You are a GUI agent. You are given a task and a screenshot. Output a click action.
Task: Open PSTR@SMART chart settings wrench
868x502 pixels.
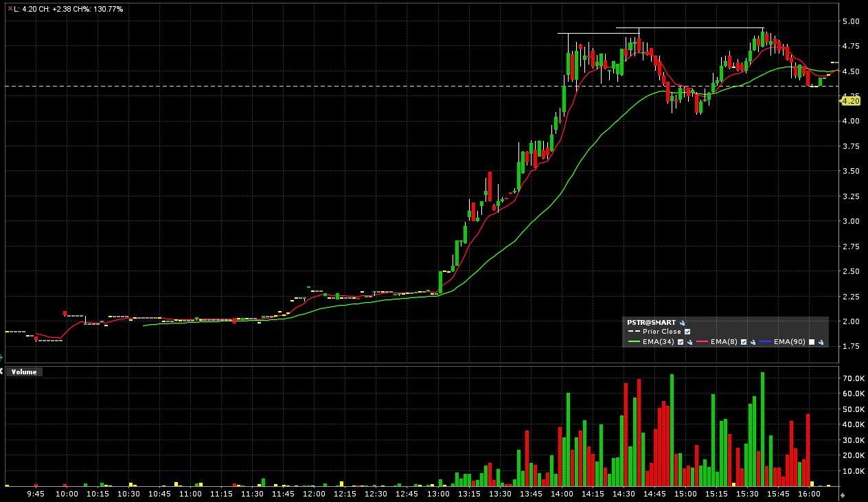point(682,323)
